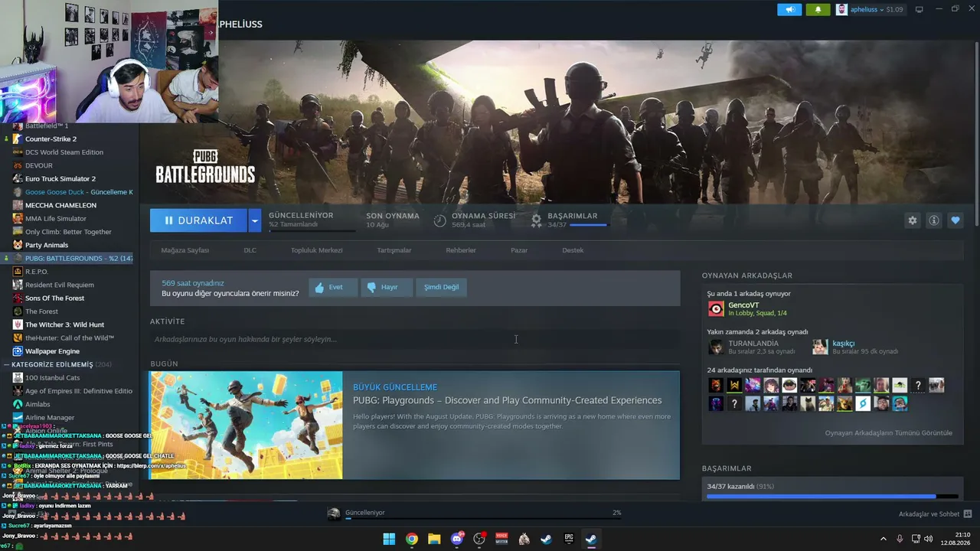This screenshot has width=980, height=551.
Task: Open TURANLANDIA friend profile
Action: (x=753, y=344)
